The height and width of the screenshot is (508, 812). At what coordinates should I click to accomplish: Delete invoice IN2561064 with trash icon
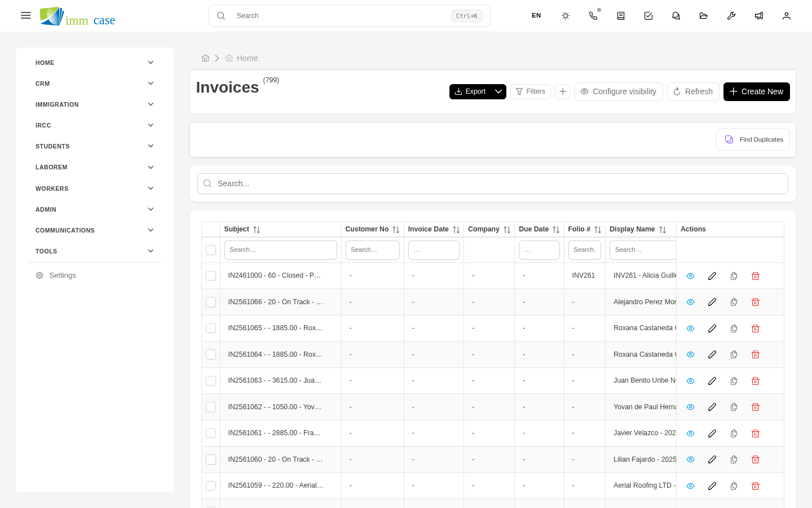(756, 354)
